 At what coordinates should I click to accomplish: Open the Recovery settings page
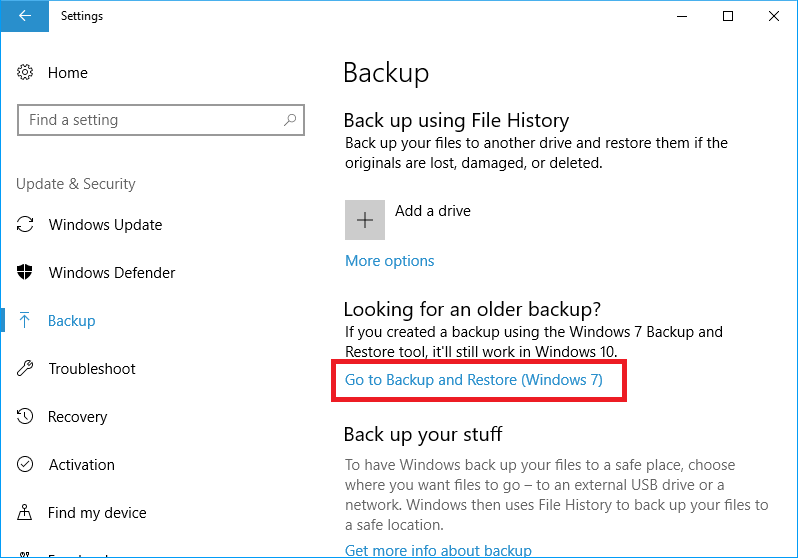[78, 417]
